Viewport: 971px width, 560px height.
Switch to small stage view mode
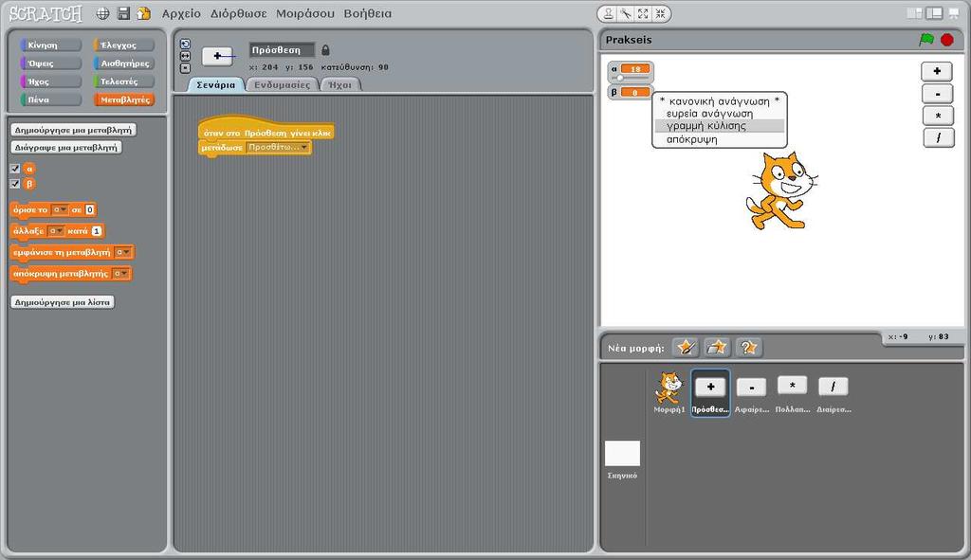pyautogui.click(x=914, y=13)
